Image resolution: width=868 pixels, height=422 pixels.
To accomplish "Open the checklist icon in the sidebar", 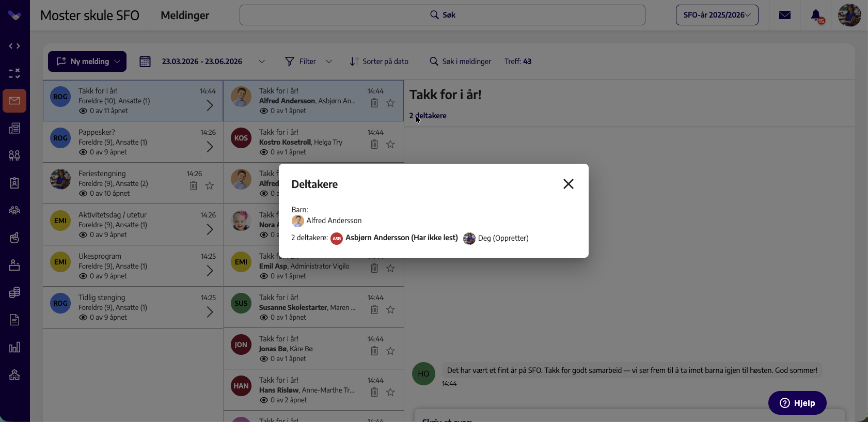I will 14,73.
